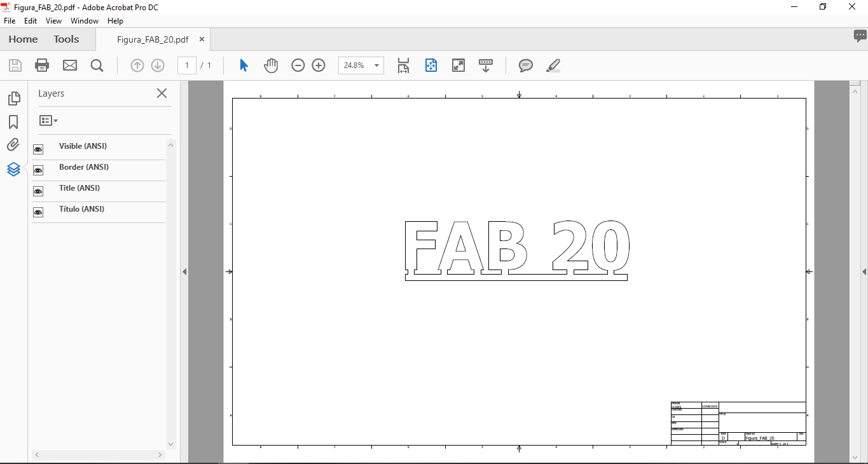This screenshot has width=868, height=464.
Task: Open the Attachments paperclip panel
Action: click(13, 146)
